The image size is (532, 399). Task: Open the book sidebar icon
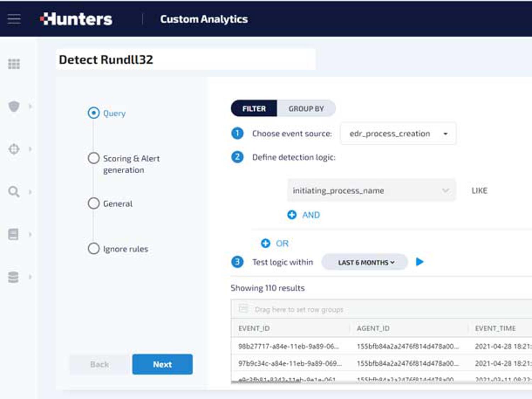(x=13, y=234)
